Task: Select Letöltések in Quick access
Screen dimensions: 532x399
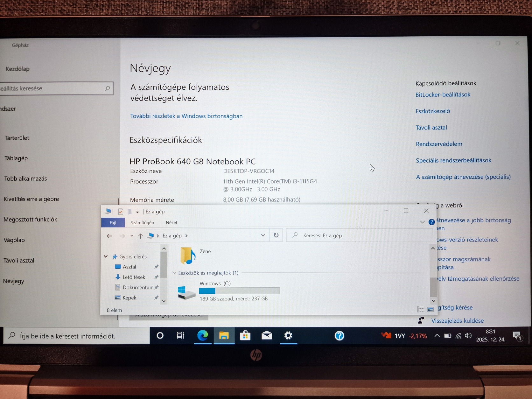Action: tap(134, 277)
